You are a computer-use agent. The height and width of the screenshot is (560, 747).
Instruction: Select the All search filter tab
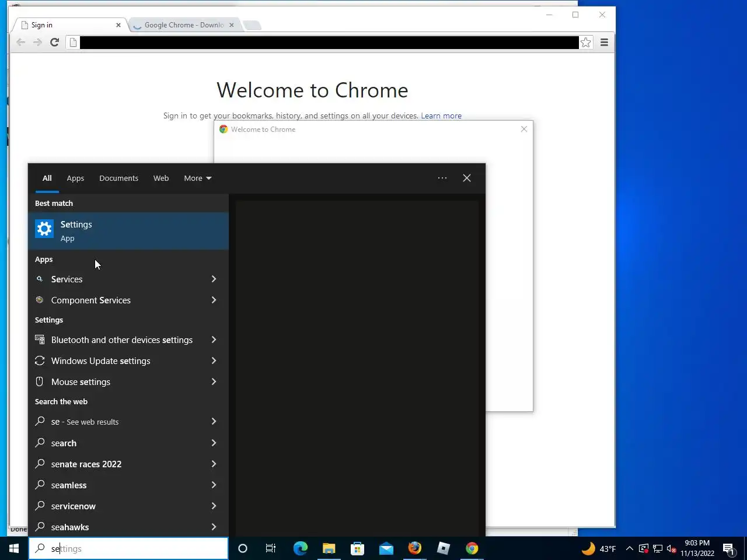click(47, 178)
